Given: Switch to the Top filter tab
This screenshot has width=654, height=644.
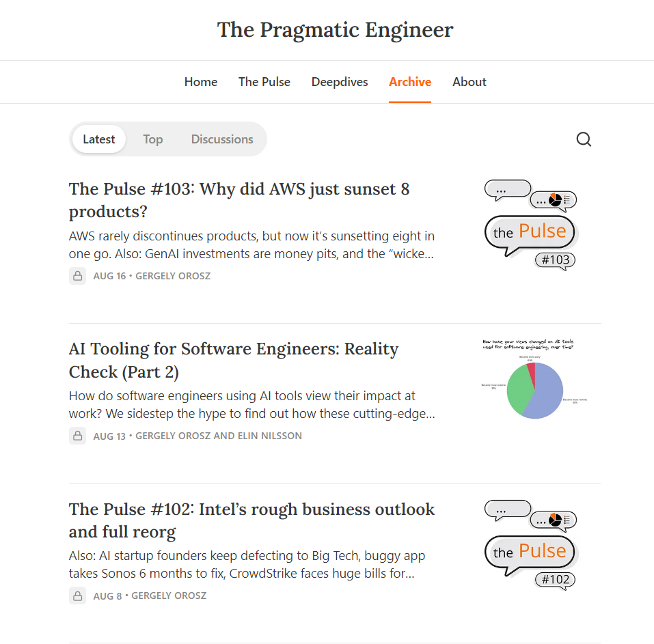Looking at the screenshot, I should 152,139.
